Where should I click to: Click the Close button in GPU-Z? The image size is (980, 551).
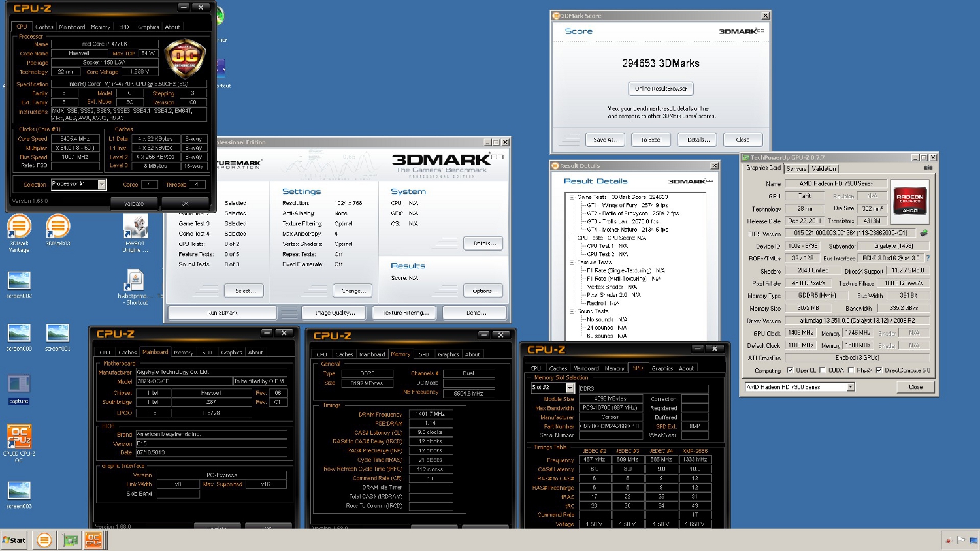(x=915, y=387)
